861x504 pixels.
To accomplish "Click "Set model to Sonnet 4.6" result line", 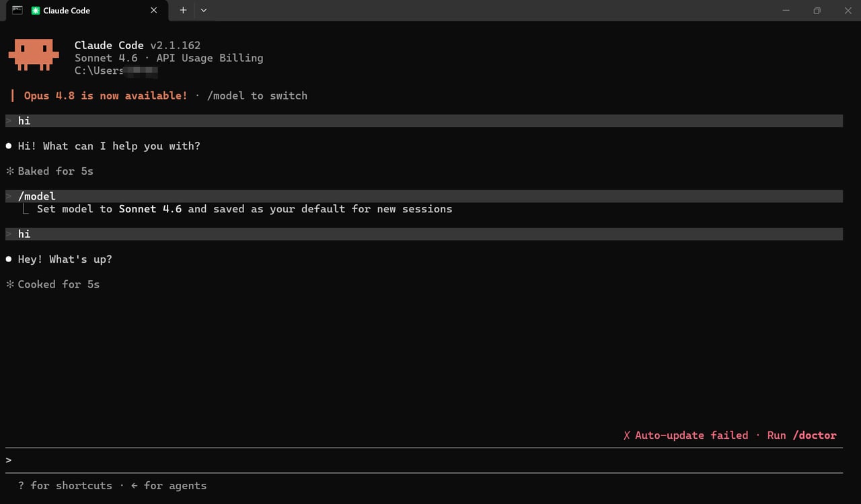I will coord(244,209).
